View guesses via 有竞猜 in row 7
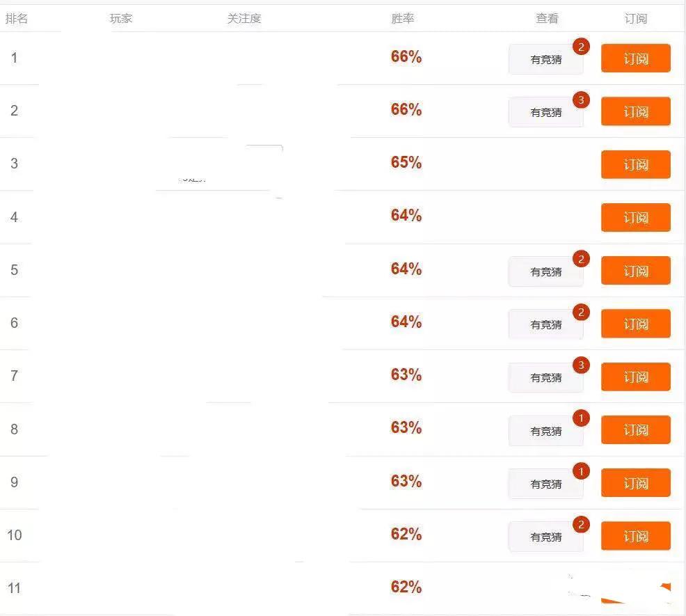Screen dimensions: 686x616 click(545, 378)
